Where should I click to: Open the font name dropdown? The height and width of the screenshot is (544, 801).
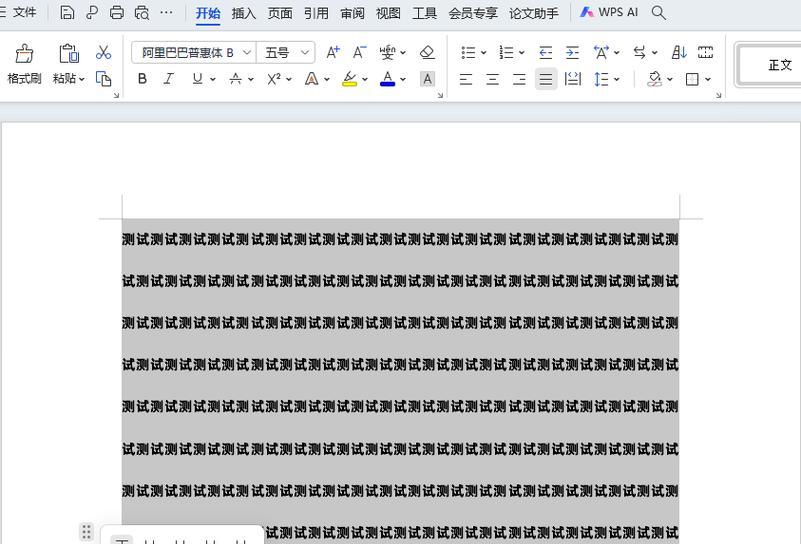tap(247, 52)
